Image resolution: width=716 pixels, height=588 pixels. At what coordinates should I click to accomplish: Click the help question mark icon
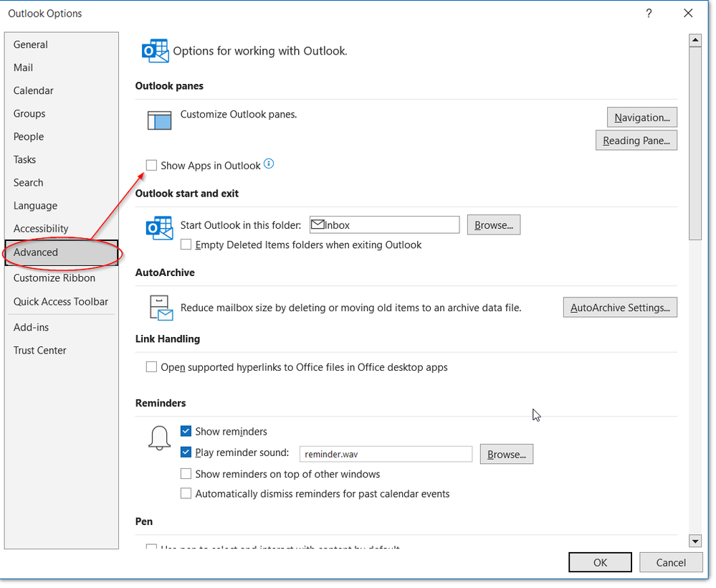pyautogui.click(x=649, y=13)
